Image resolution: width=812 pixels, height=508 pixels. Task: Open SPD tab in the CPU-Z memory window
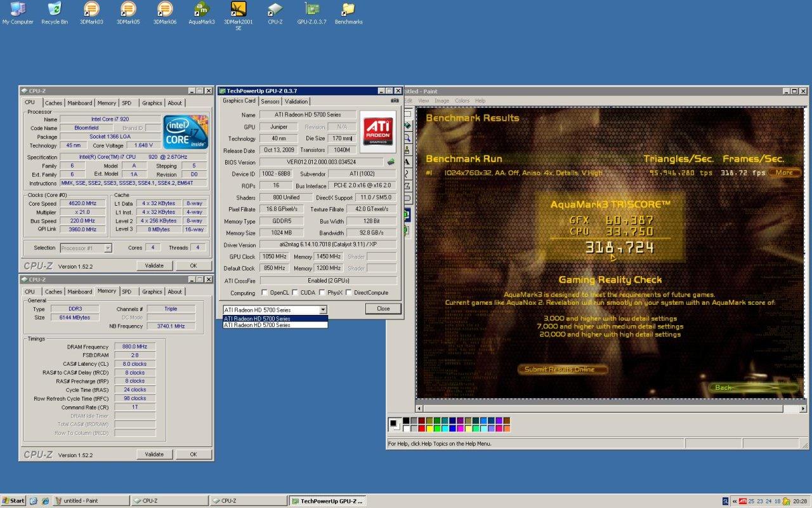pos(127,291)
